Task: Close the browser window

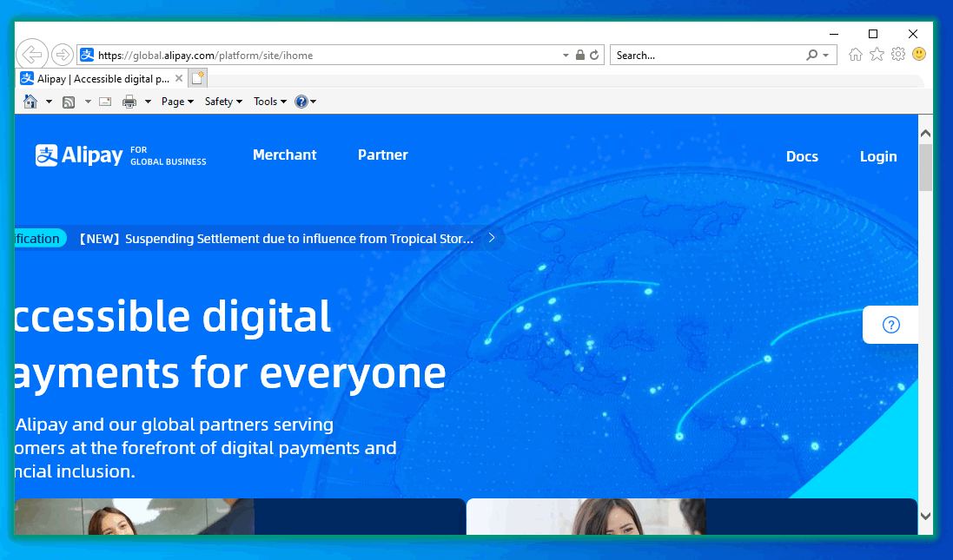Action: [x=912, y=34]
